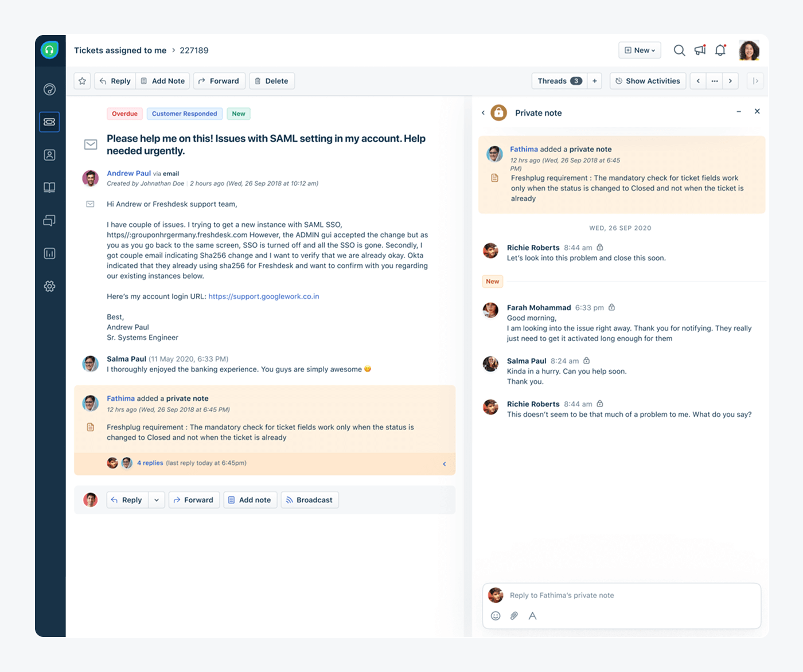This screenshot has height=672, width=803.
Task: Click the Customer Responded tag
Action: (x=184, y=114)
